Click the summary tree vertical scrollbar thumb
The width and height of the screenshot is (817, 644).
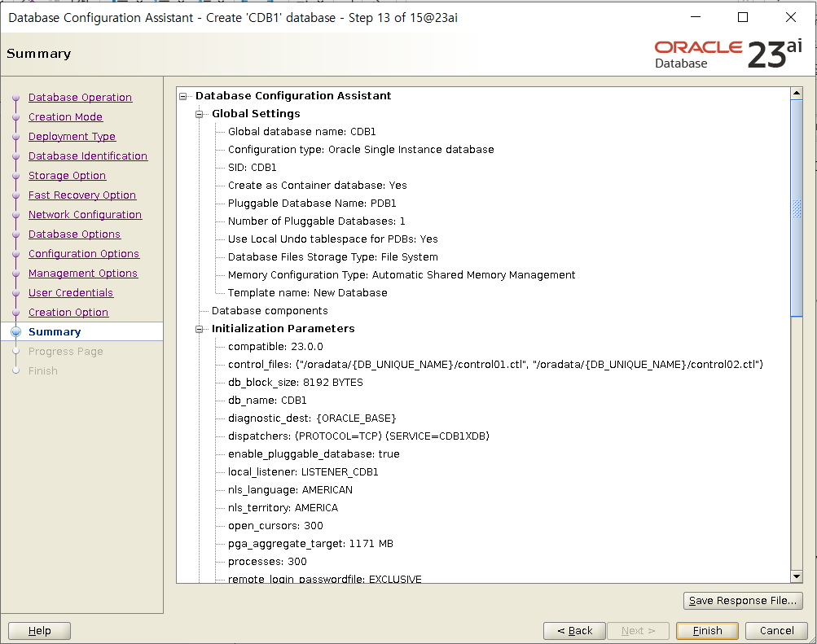pyautogui.click(x=796, y=208)
